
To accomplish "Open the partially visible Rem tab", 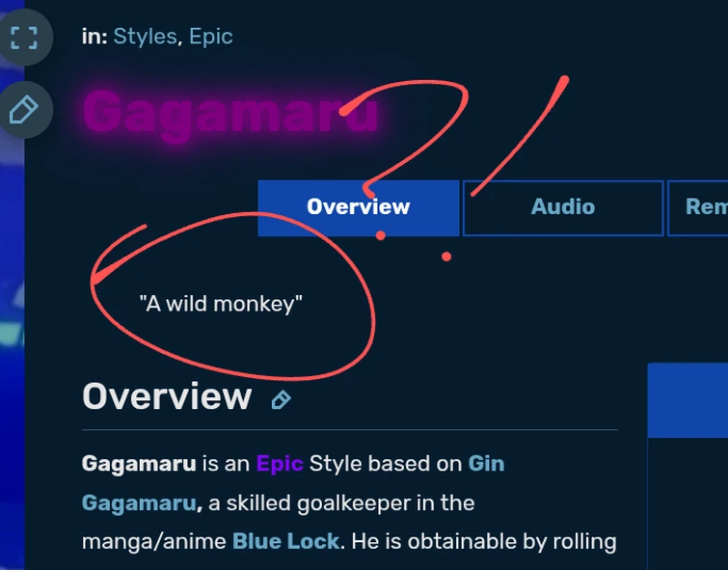I will click(698, 207).
